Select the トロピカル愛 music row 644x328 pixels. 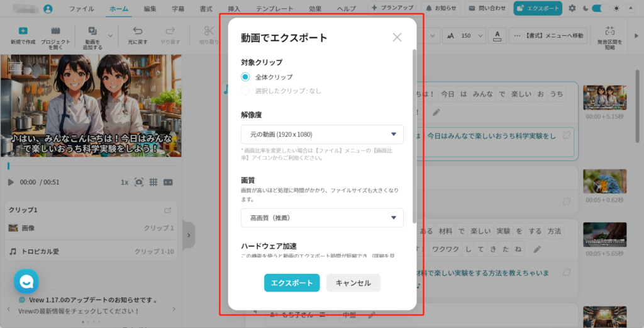tap(91, 251)
